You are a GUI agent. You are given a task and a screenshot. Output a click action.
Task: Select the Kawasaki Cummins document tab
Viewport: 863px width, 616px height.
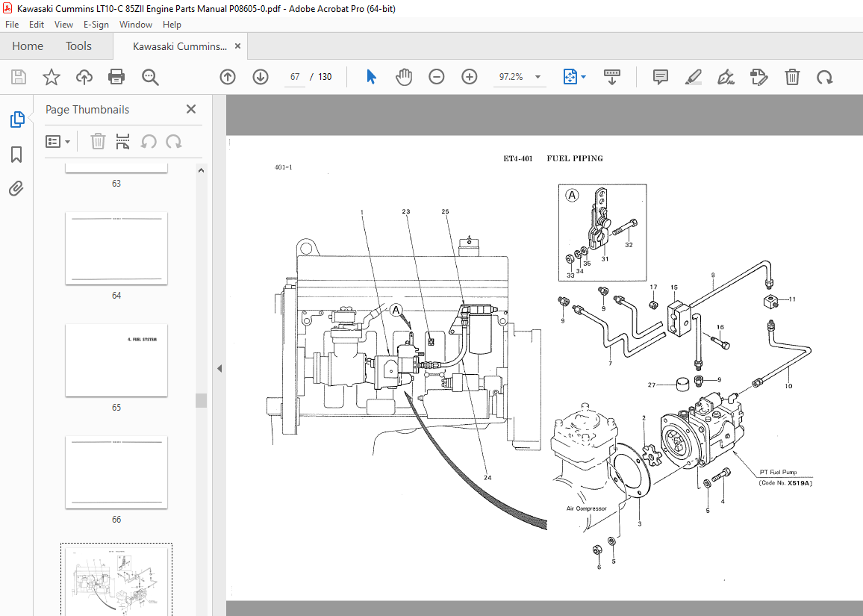coord(179,46)
